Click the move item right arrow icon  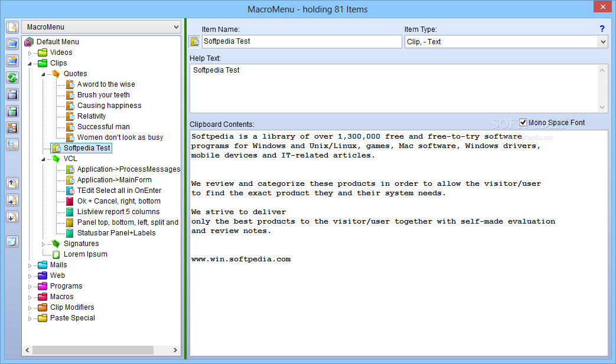coord(12,200)
